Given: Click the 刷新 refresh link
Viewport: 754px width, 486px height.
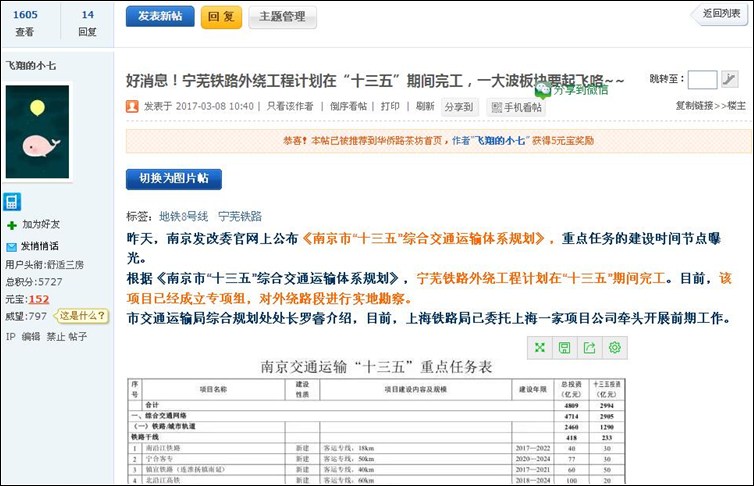Looking at the screenshot, I should (x=425, y=106).
